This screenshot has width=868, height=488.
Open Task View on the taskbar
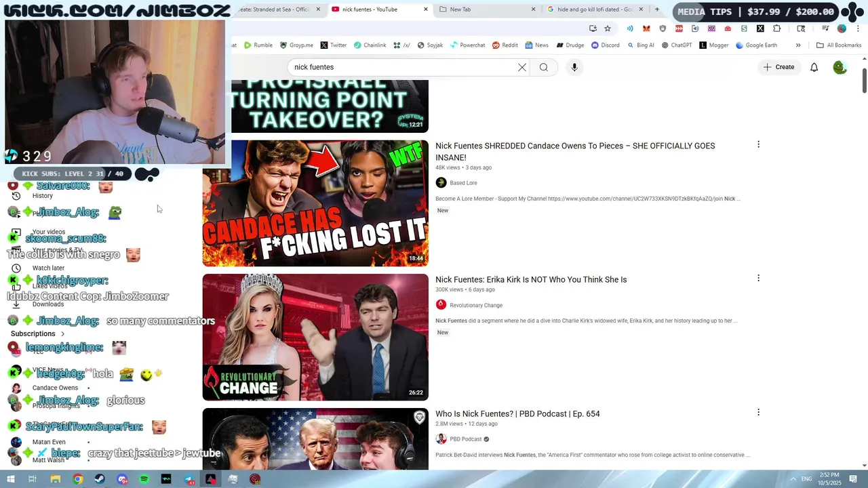point(32,479)
